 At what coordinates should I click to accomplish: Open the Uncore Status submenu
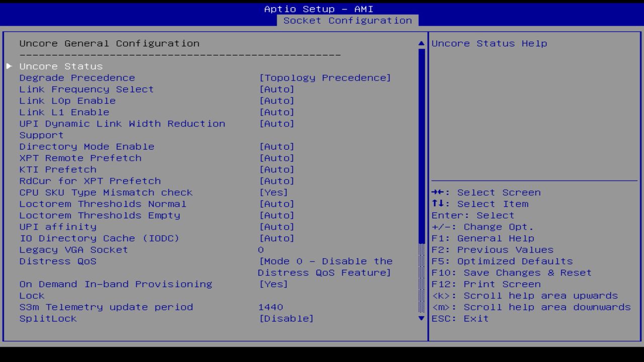pos(60,66)
